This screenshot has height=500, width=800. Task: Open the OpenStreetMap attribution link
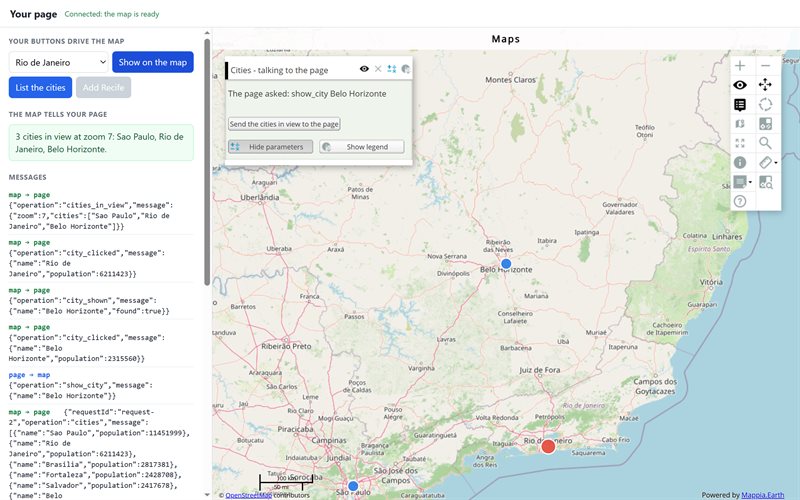point(248,495)
